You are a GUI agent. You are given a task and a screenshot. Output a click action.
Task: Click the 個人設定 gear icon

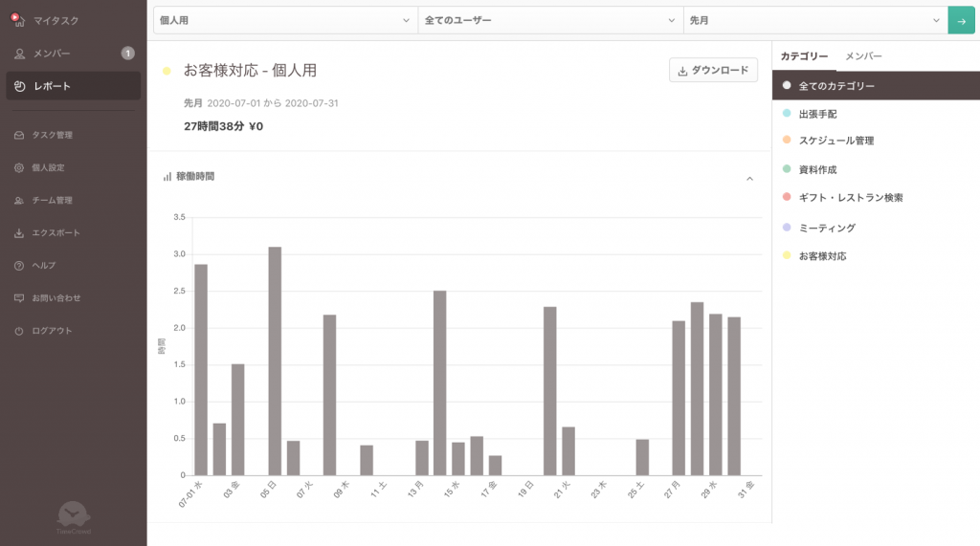(19, 168)
